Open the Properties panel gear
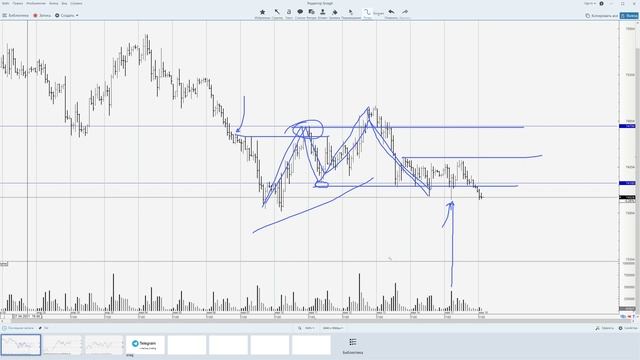Viewport: 640px width, 360px height. [x=628, y=328]
